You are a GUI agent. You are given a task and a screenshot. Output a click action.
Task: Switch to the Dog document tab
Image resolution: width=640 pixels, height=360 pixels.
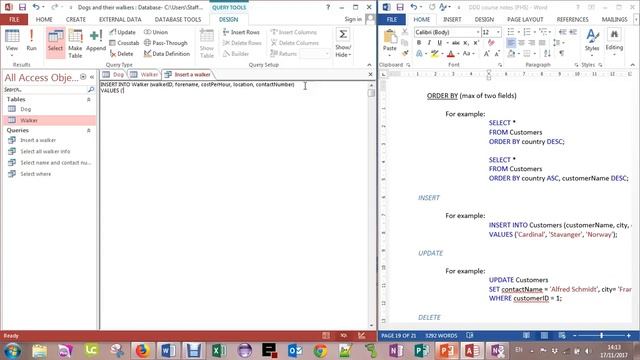pyautogui.click(x=114, y=74)
